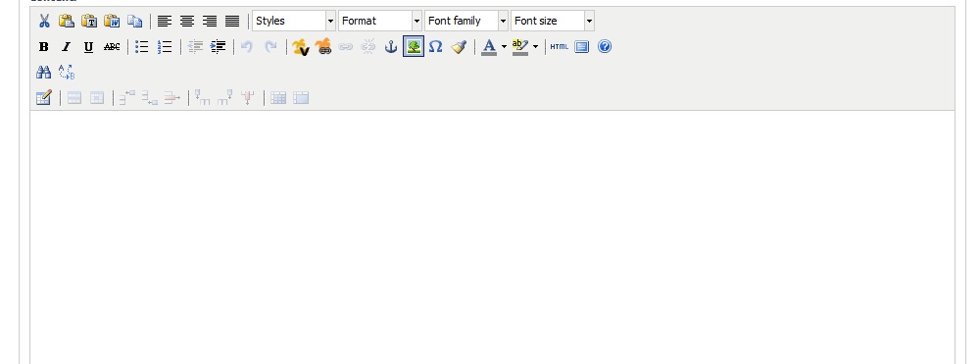Viewport: 980px width, 364px height.
Task: Expand the highlight color picker arrow
Action: [x=535, y=46]
